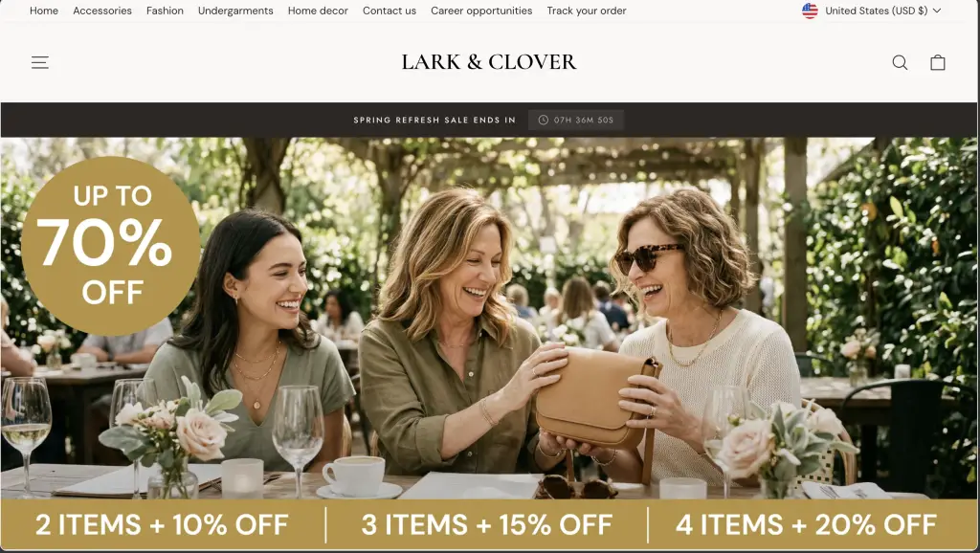Click the 2 ITEMS + 10% OFF banner
Screen dimensions: 980x553
162,525
